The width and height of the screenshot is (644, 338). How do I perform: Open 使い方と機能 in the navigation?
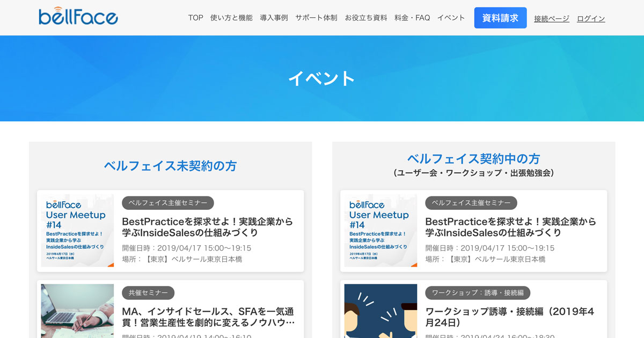[x=231, y=18]
